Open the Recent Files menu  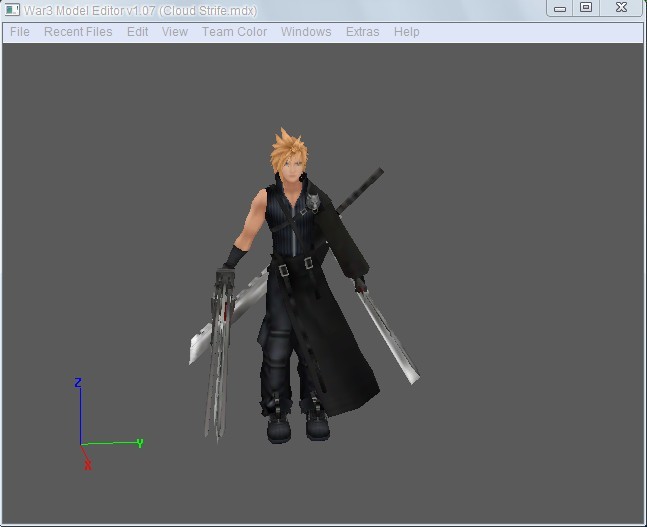pos(78,32)
